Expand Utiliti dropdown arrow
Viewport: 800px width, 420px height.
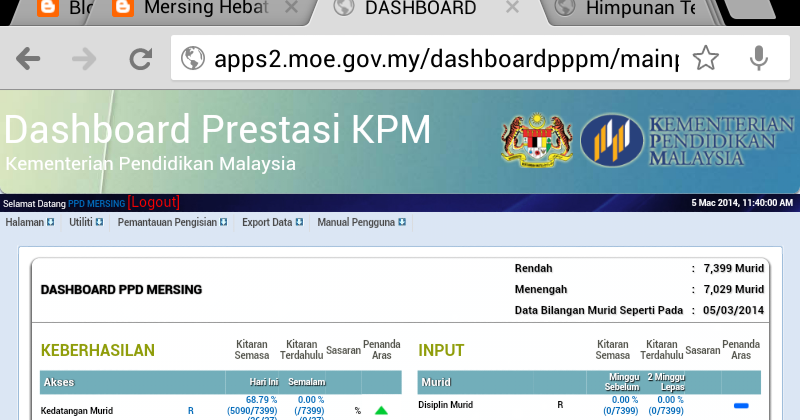point(99,222)
